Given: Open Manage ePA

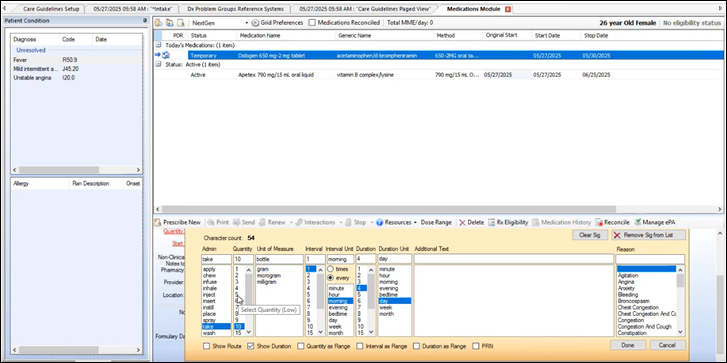Looking at the screenshot, I should 655,223.
